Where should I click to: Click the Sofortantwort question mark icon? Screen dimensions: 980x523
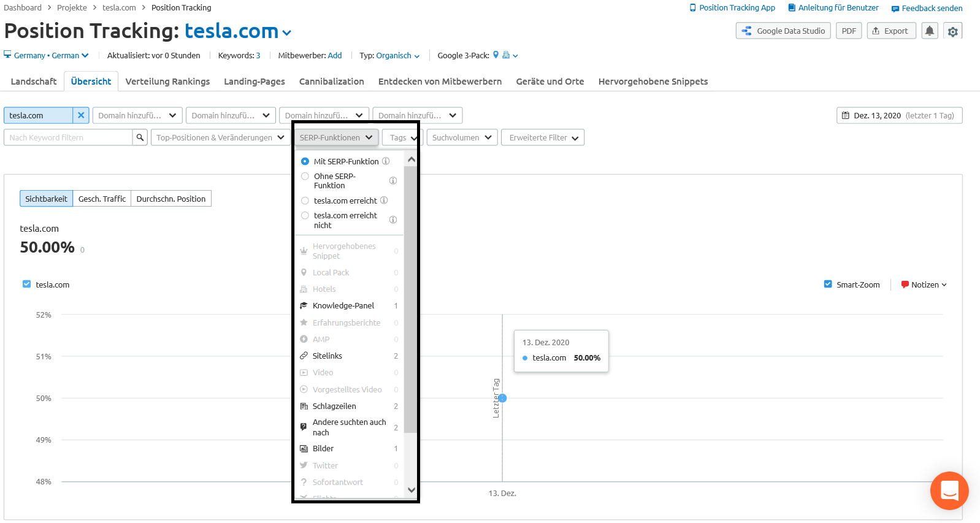tap(304, 482)
